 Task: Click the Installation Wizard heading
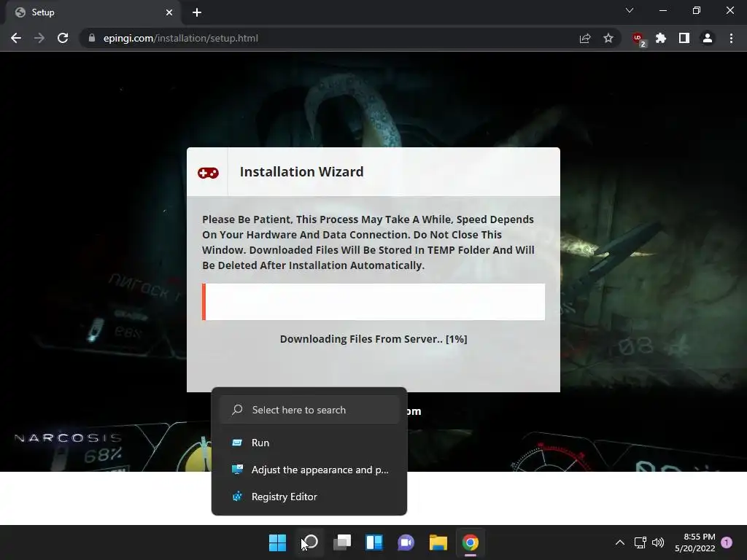point(301,172)
